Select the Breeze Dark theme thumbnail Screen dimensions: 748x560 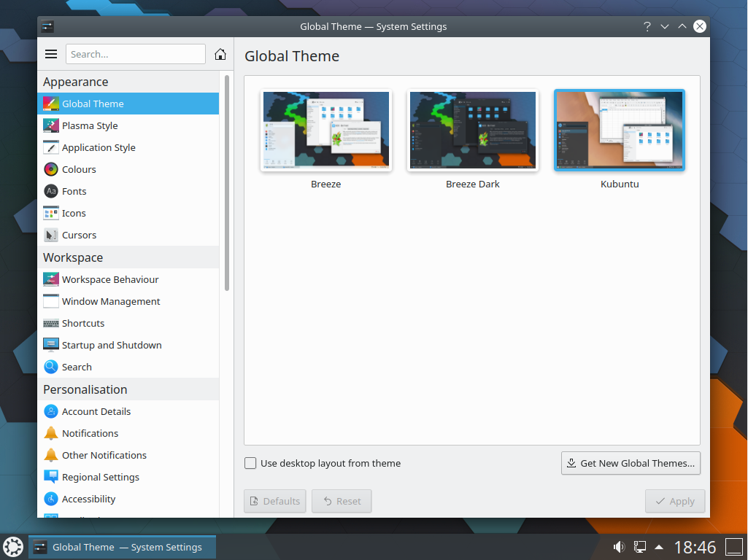point(473,130)
